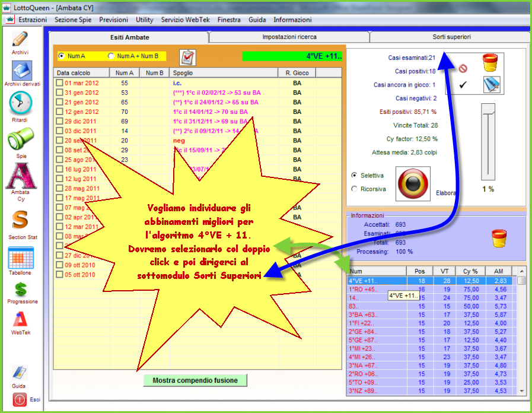Open the Guida help icon in sidebar
Screen dimensions: 532x413
(x=20, y=373)
